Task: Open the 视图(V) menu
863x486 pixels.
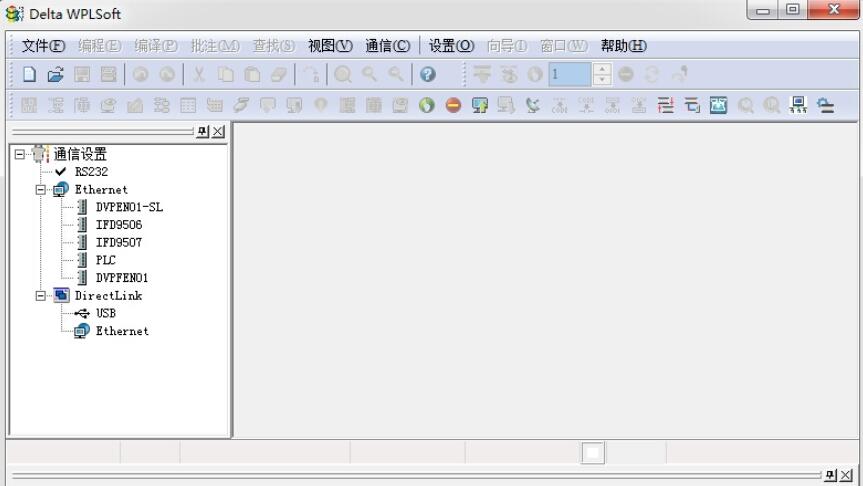Action: [330, 46]
